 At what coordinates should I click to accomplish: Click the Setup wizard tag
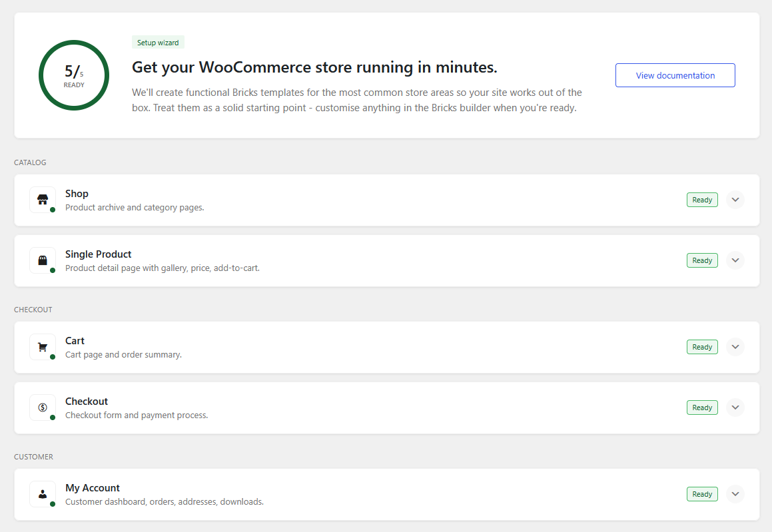[x=158, y=43]
